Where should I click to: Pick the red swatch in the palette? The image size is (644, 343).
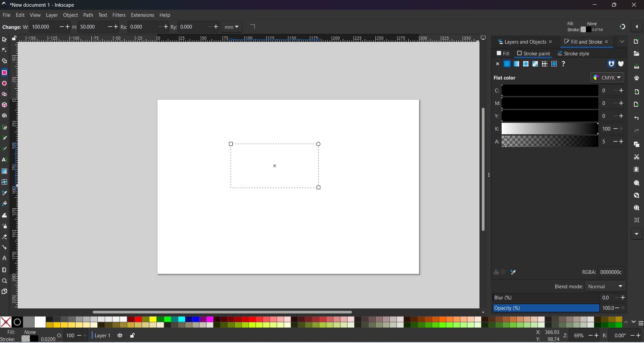click(138, 320)
